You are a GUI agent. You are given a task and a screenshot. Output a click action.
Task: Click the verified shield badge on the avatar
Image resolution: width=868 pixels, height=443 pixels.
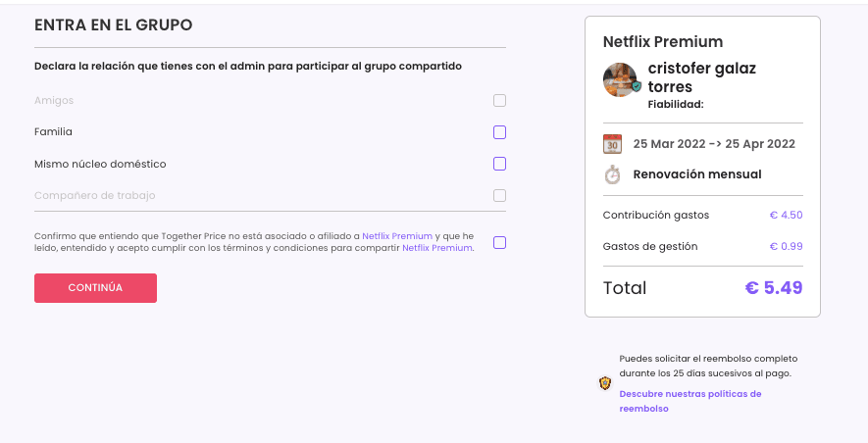point(637,86)
